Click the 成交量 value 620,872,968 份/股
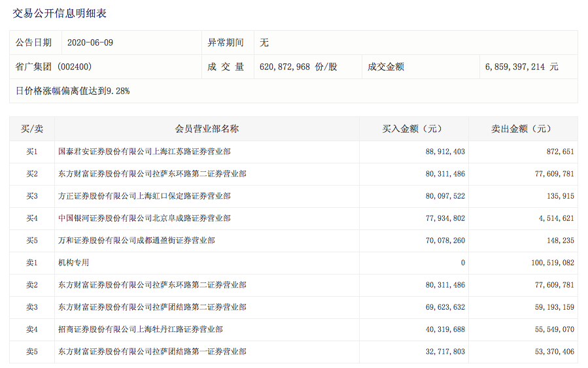Viewport: 588px width, 368px height. pos(298,67)
